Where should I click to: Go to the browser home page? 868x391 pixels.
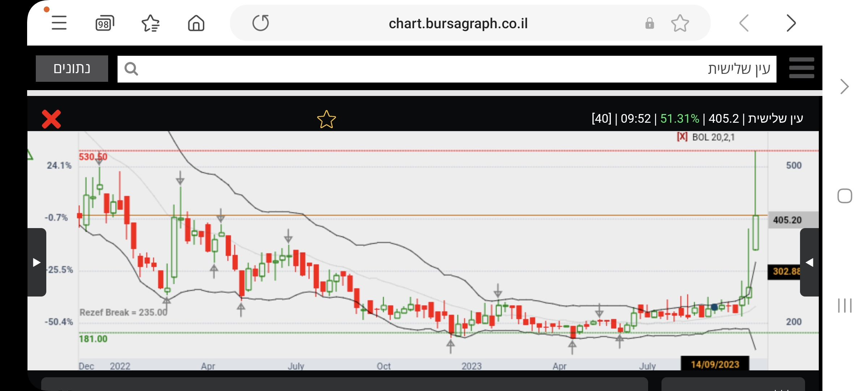coord(196,24)
